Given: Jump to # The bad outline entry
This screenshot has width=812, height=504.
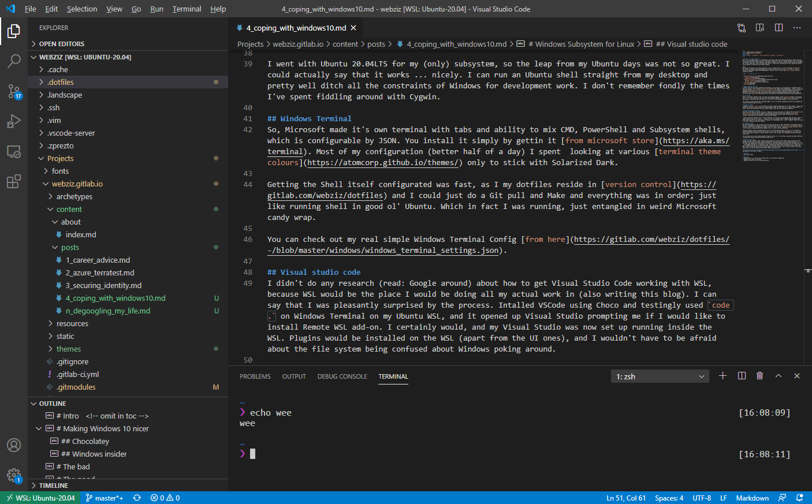Looking at the screenshot, I should coord(128,466).
